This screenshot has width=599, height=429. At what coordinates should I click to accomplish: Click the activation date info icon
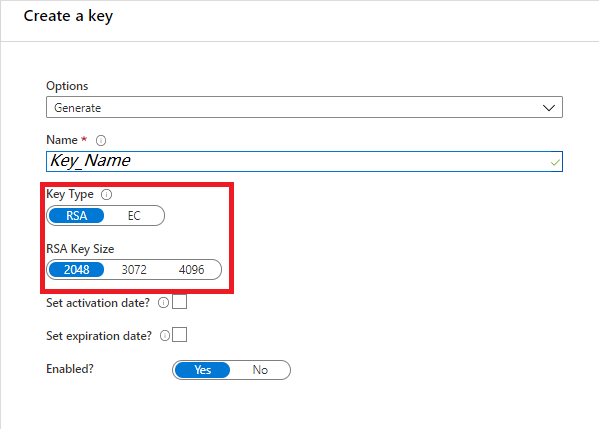(x=164, y=303)
